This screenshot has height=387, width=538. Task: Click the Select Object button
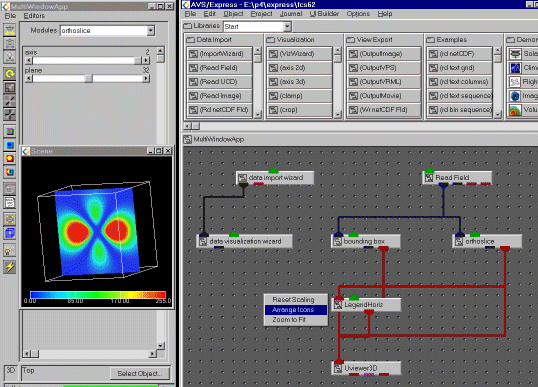[x=140, y=374]
